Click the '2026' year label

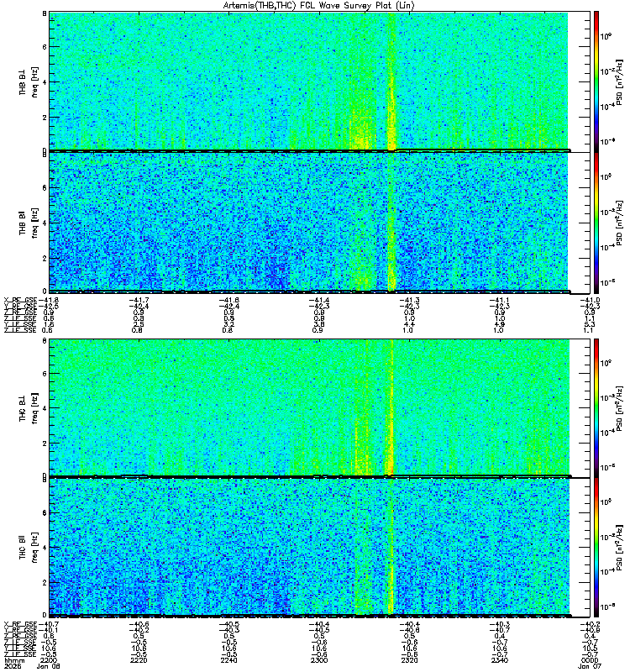pos(12,666)
